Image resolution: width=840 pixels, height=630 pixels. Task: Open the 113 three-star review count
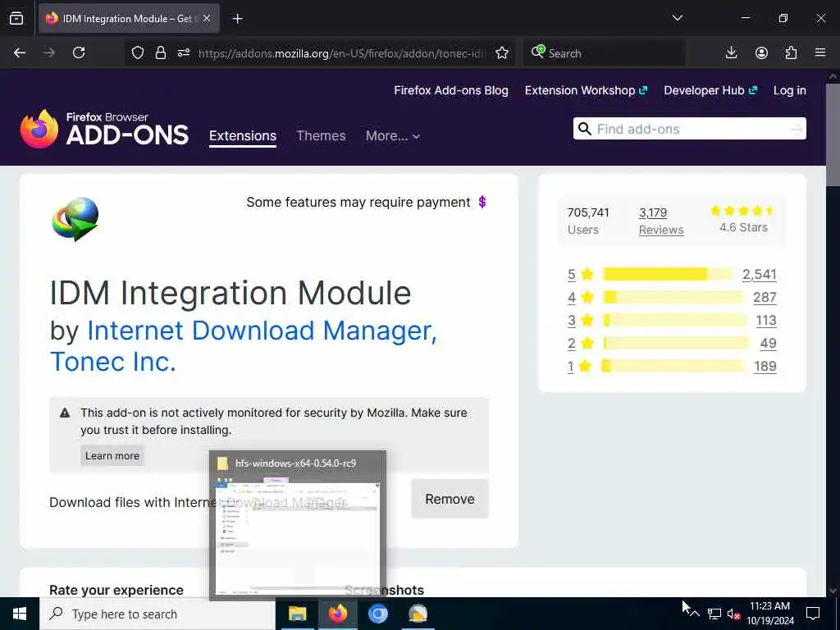(x=766, y=321)
